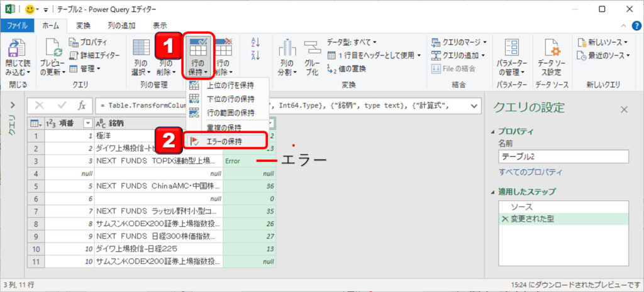Click the disabled File の結合 button

click(x=453, y=68)
